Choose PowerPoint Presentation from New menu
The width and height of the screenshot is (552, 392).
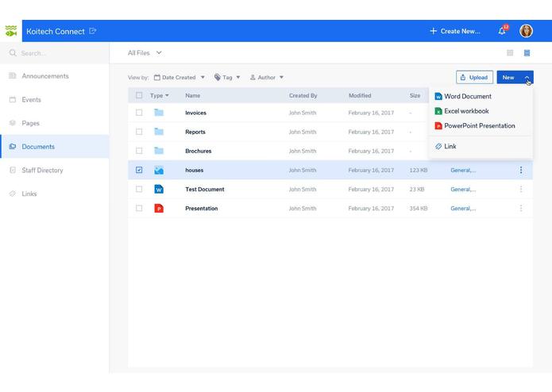(x=475, y=125)
